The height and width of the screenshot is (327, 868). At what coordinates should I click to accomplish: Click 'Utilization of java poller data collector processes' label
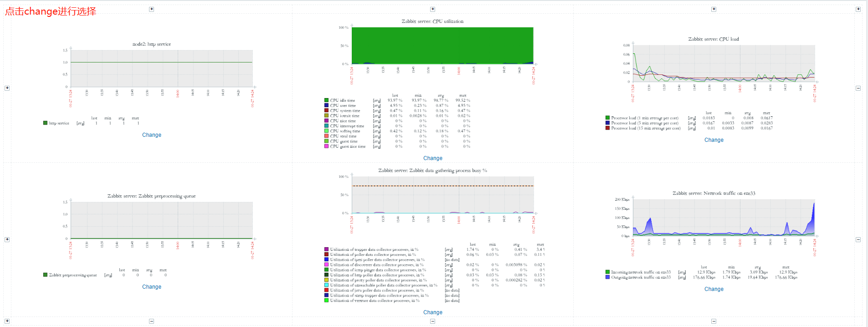click(377, 290)
